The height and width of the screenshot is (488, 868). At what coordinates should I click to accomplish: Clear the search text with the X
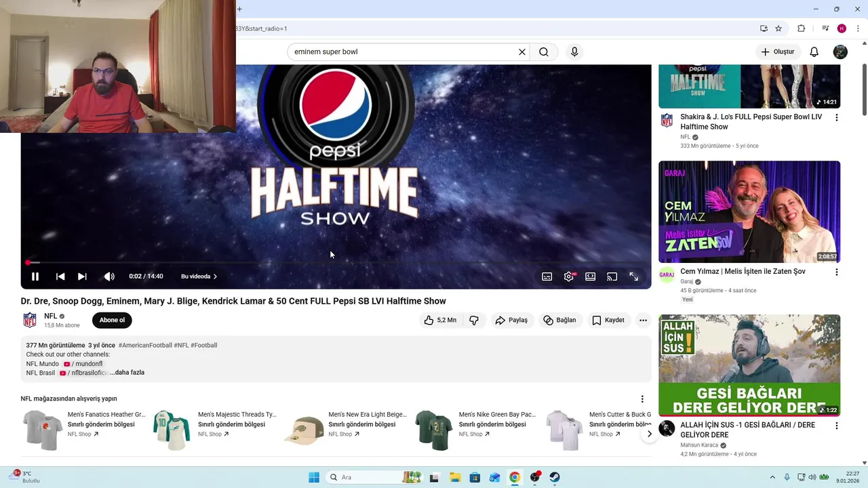click(522, 52)
